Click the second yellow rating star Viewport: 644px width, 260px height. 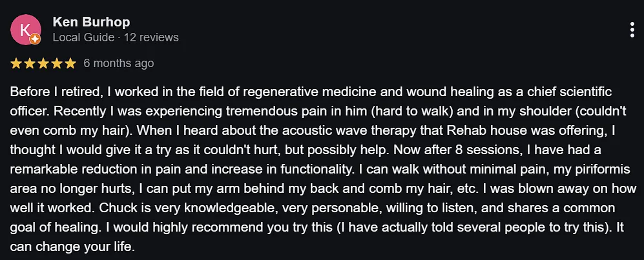tap(30, 63)
